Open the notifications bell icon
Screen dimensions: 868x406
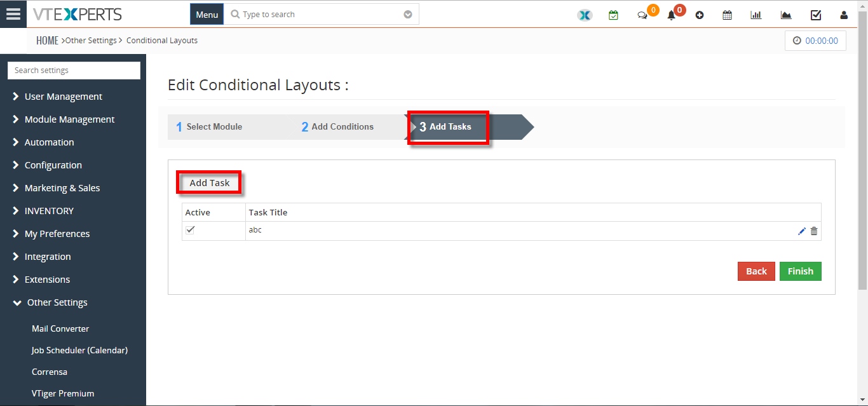pyautogui.click(x=671, y=15)
